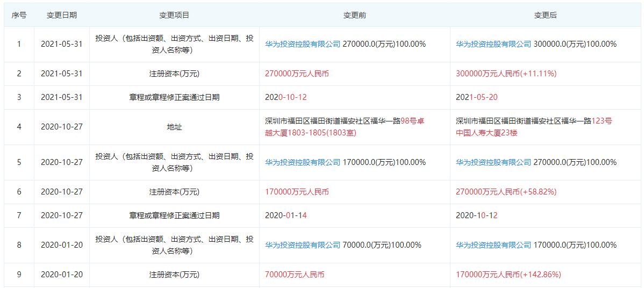The image size is (644, 288).
Task: Select 投资人 change item in row 8
Action: [x=174, y=245]
